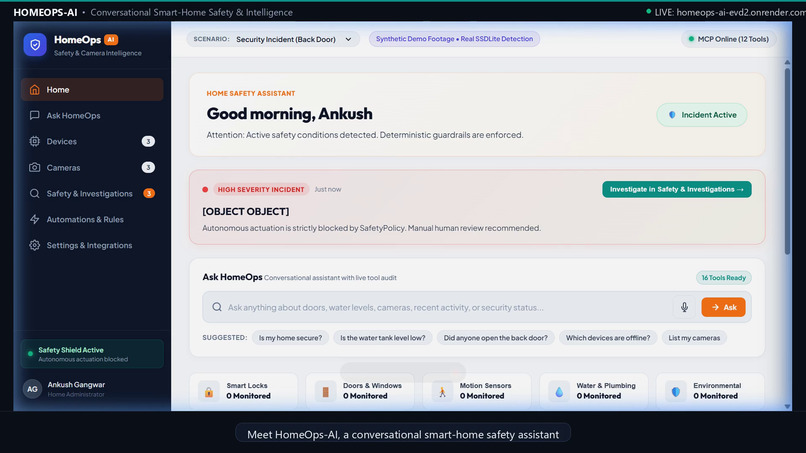
Task: Click the Doors & Windows door icon
Action: click(325, 392)
